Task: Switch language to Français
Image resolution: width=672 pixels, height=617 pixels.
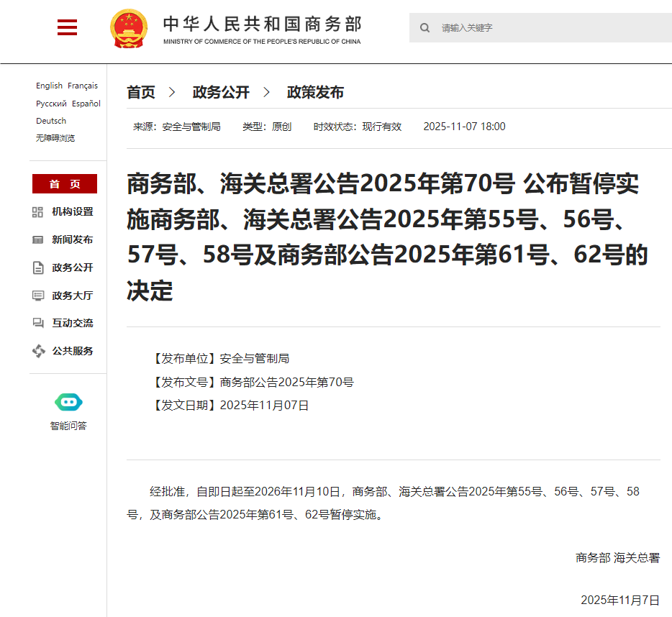Action: tap(83, 86)
